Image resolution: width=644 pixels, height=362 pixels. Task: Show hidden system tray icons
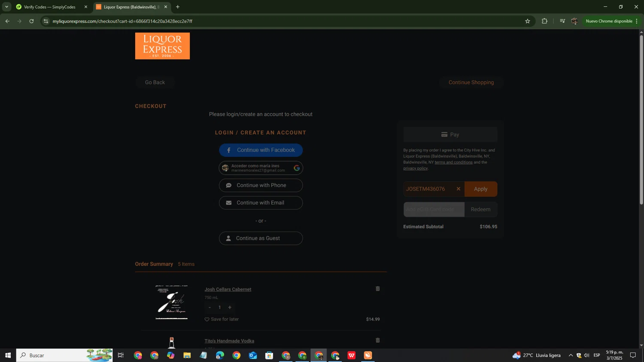click(x=571, y=355)
